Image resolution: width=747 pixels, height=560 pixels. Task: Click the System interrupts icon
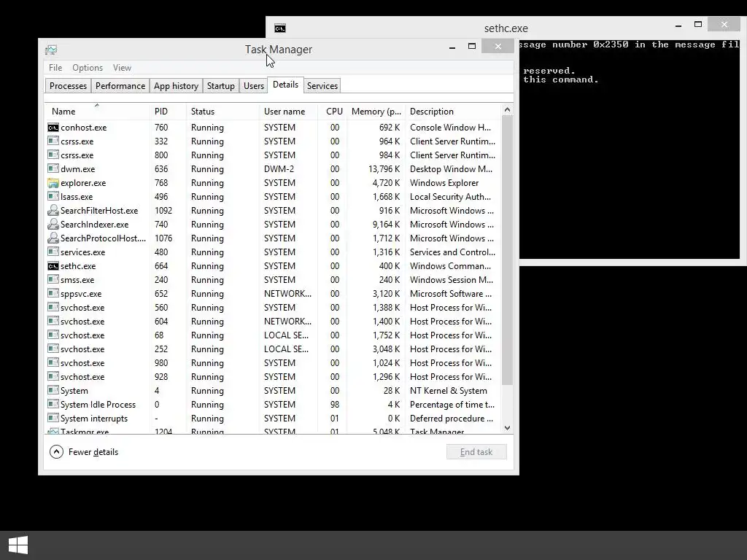[x=53, y=418]
